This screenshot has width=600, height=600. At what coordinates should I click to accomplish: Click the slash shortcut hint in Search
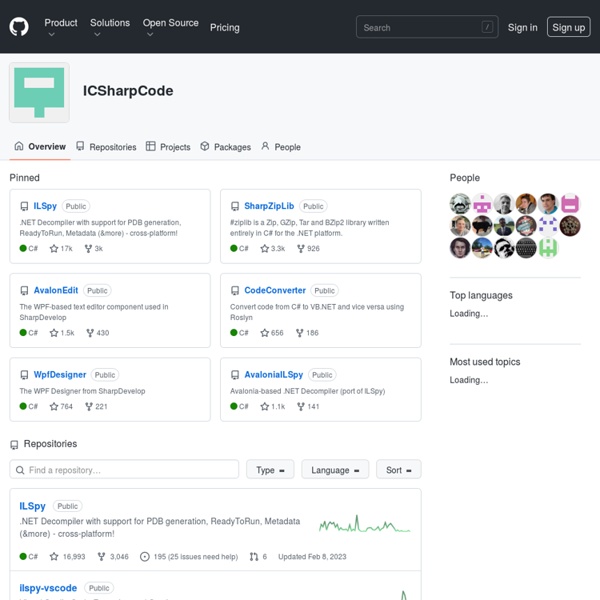[x=487, y=27]
